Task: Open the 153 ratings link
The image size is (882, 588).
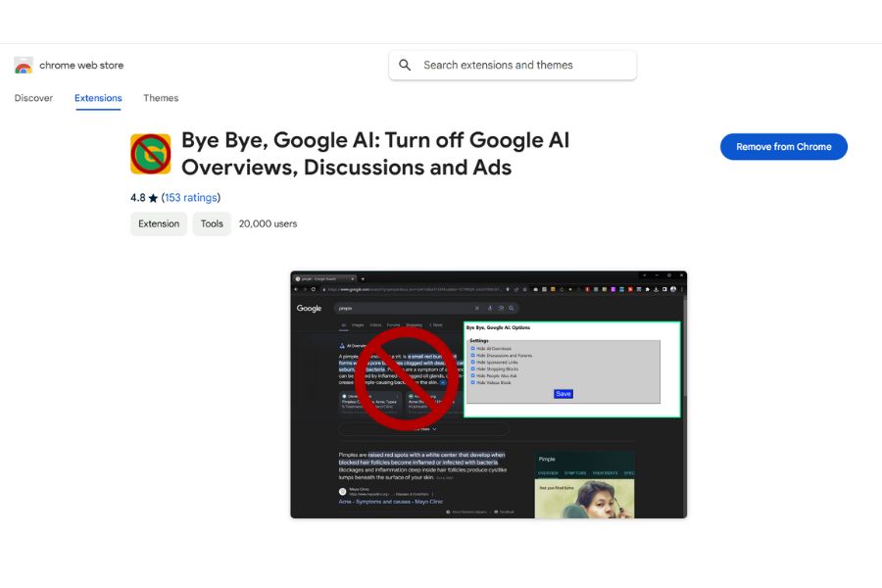Action: click(190, 198)
